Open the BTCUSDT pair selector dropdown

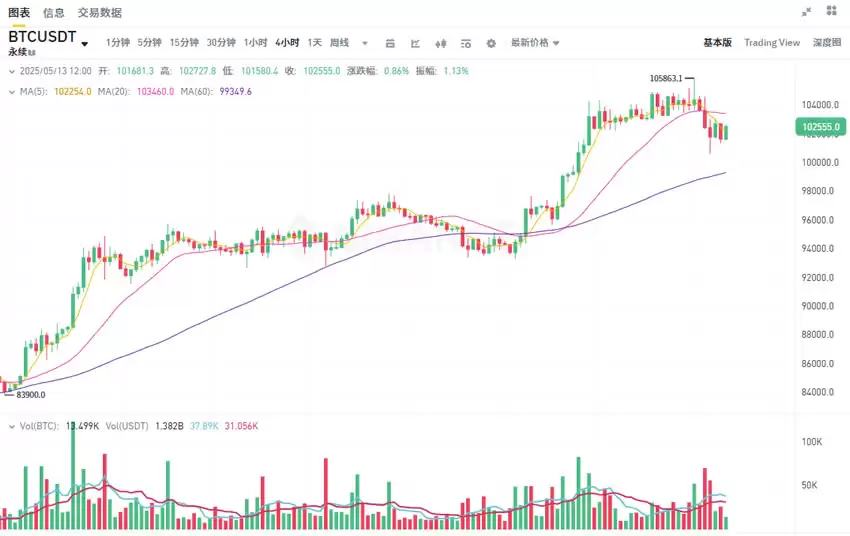coord(85,43)
